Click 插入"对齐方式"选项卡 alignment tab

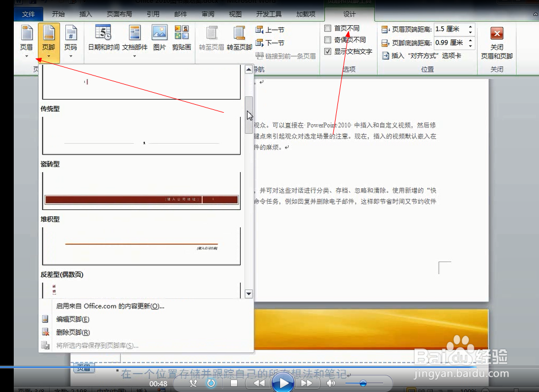click(422, 56)
